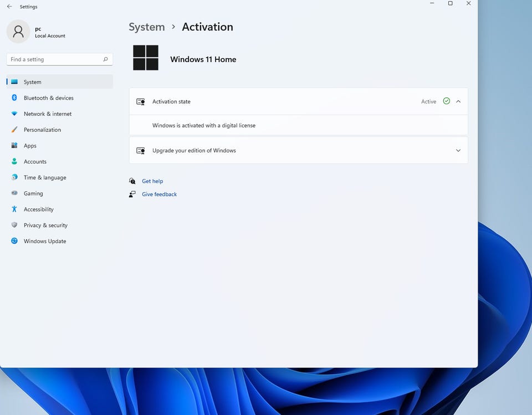532x415 pixels.
Task: Click the Personalization paintbrush icon
Action: tap(14, 130)
